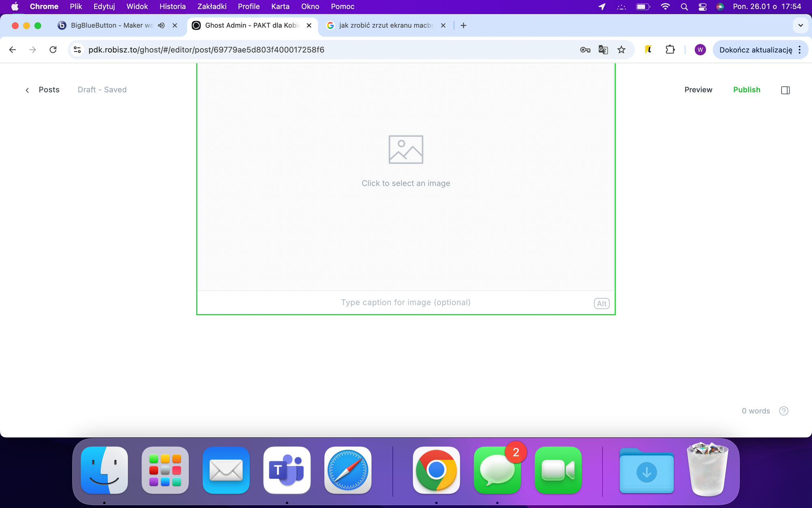Open the Zakładki menu

pyautogui.click(x=212, y=7)
